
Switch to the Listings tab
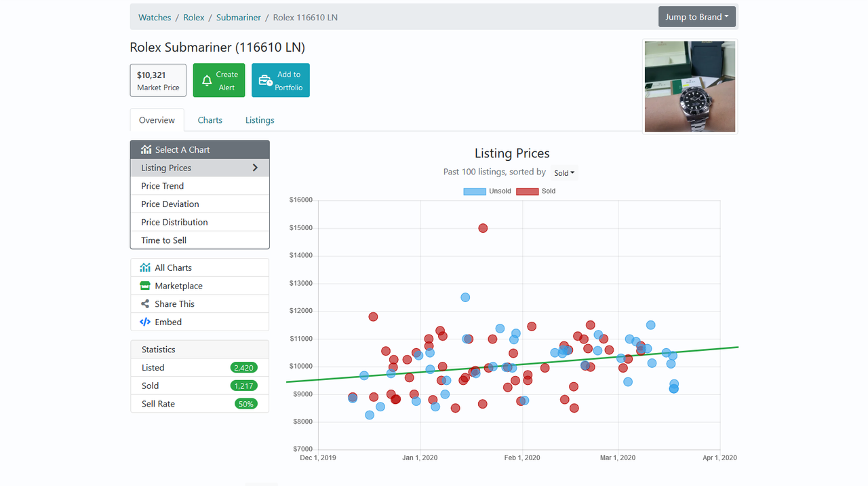click(x=260, y=120)
